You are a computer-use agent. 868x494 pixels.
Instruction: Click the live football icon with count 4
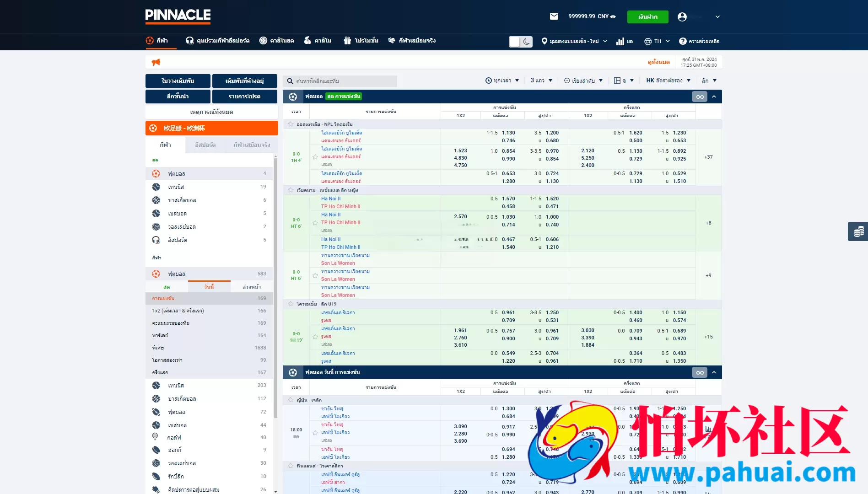pyautogui.click(x=156, y=173)
